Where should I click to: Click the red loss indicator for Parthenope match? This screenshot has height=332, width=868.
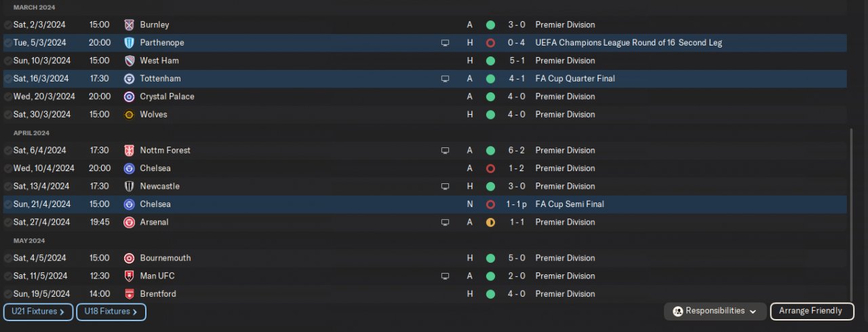490,43
